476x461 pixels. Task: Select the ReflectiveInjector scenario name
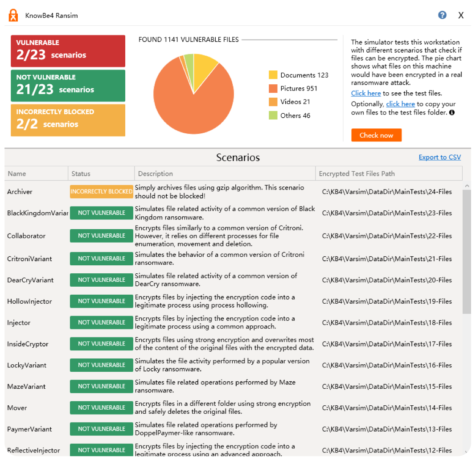[33, 450]
